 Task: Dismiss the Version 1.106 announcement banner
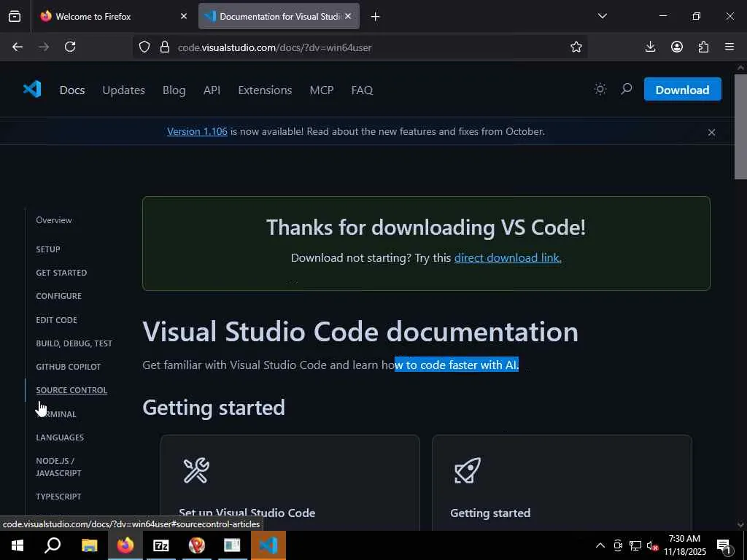(x=711, y=133)
